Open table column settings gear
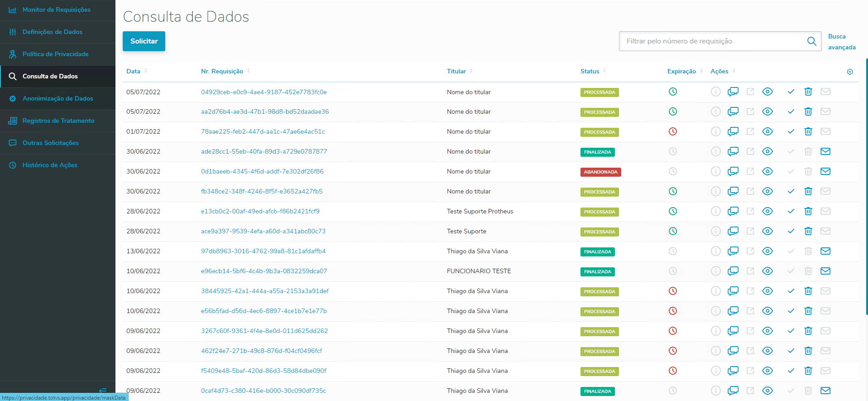Screen dimensions: 868x401 pyautogui.click(x=850, y=72)
